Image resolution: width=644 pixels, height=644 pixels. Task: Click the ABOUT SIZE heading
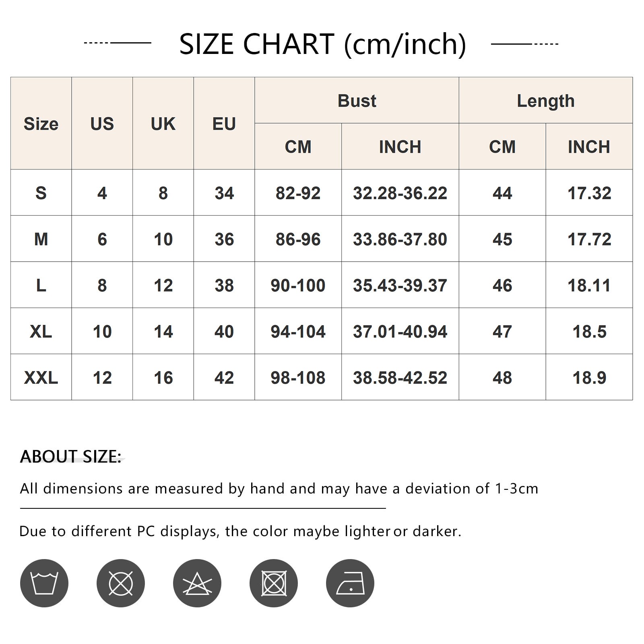(71, 456)
